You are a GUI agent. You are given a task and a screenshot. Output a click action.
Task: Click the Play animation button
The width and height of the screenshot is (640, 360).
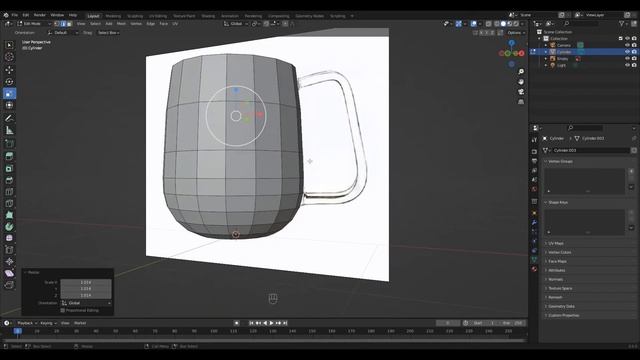271,323
